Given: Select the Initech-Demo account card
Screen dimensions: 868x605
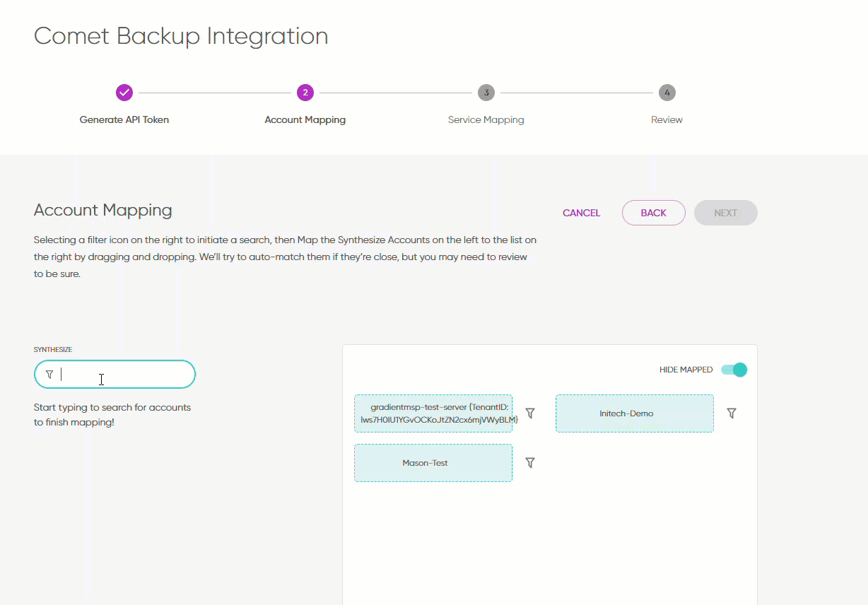Looking at the screenshot, I should pos(635,413).
